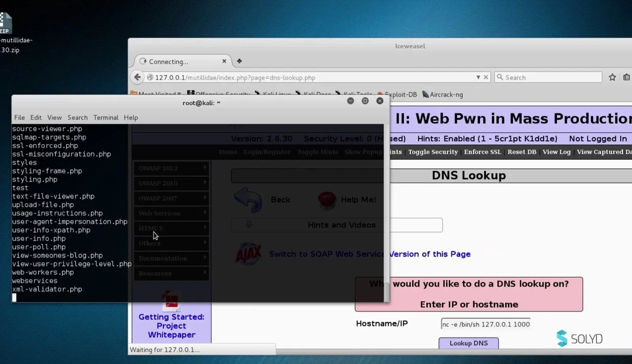Click view-user-privilege-level.php in terminal
632x364 pixels.
click(72, 264)
